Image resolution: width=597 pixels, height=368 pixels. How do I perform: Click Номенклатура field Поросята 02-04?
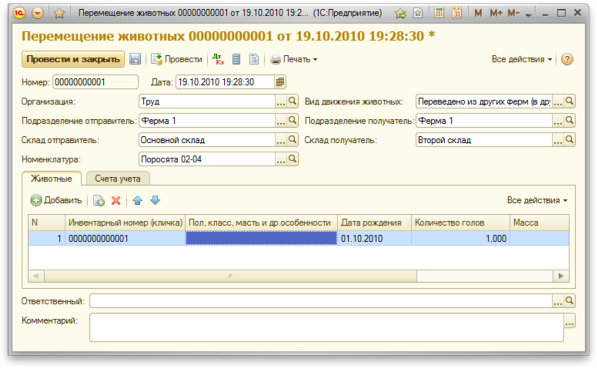coord(207,159)
